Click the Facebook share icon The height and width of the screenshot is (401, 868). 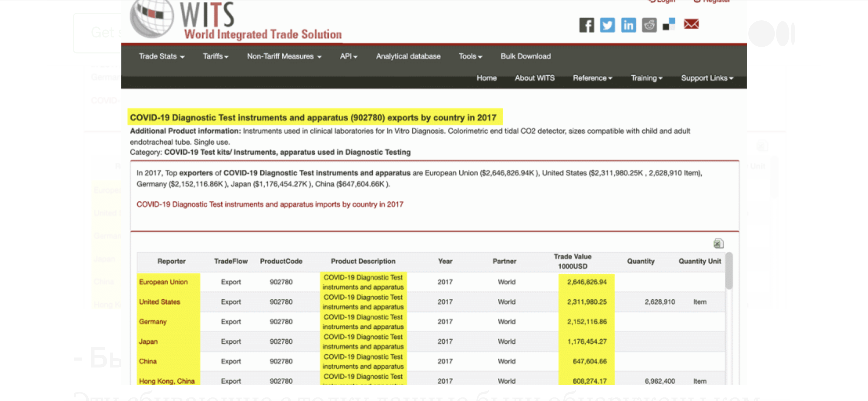(586, 25)
